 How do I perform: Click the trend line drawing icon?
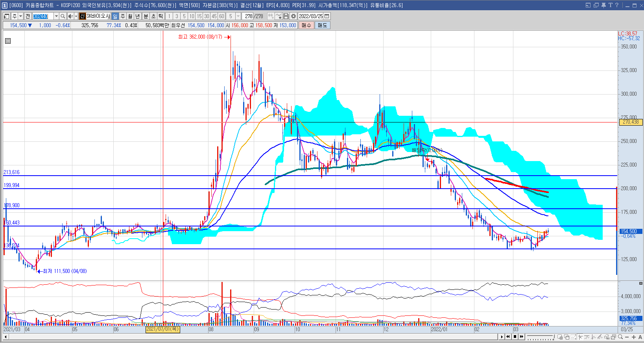coord(600,337)
